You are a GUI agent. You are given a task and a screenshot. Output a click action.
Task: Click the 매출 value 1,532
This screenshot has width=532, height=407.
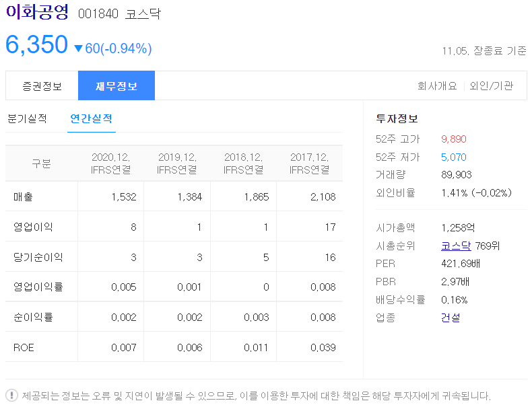pos(124,197)
